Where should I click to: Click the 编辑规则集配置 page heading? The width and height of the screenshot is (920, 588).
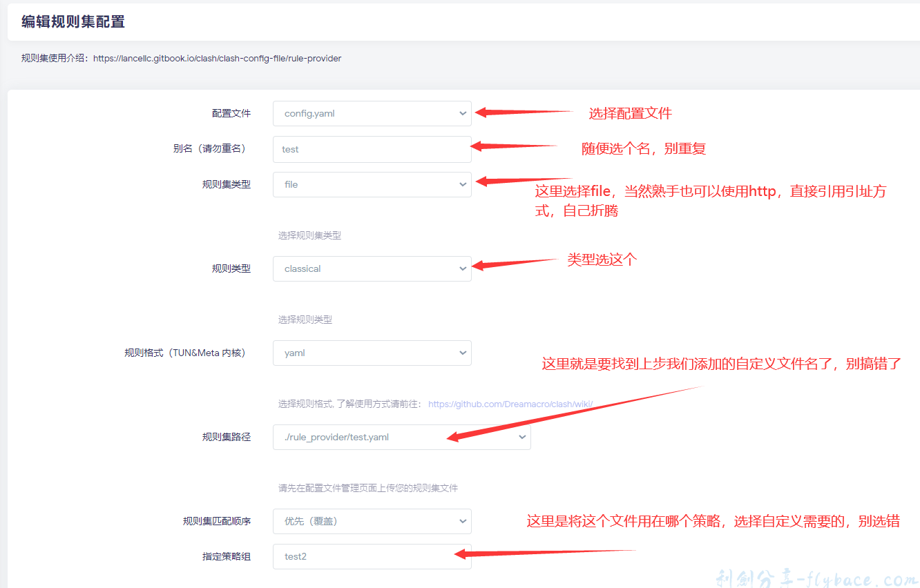click(73, 21)
